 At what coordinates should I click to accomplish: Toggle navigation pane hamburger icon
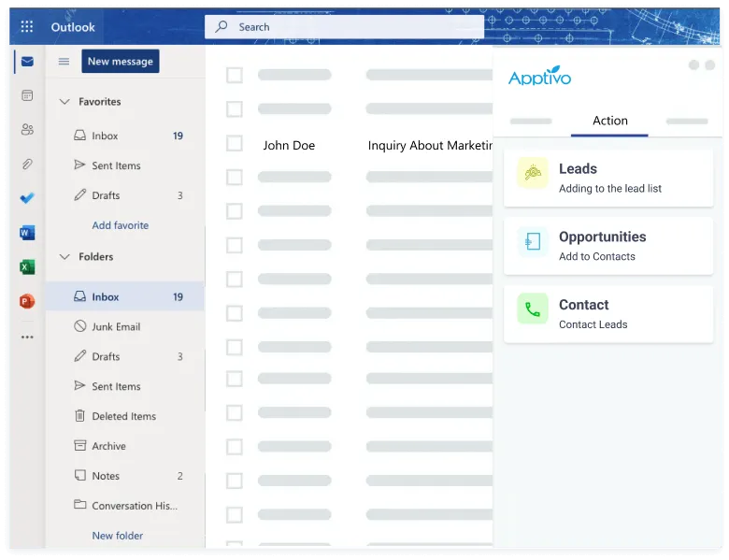pyautogui.click(x=64, y=62)
